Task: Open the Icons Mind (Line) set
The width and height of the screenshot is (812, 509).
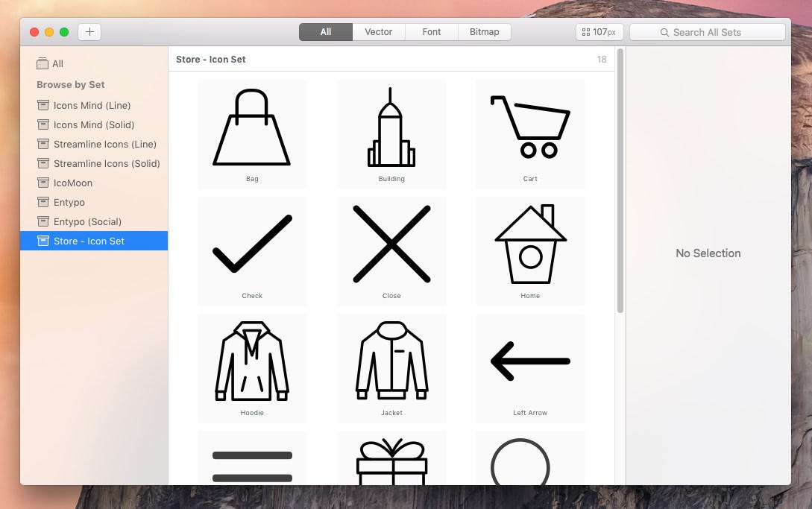Action: click(x=94, y=105)
